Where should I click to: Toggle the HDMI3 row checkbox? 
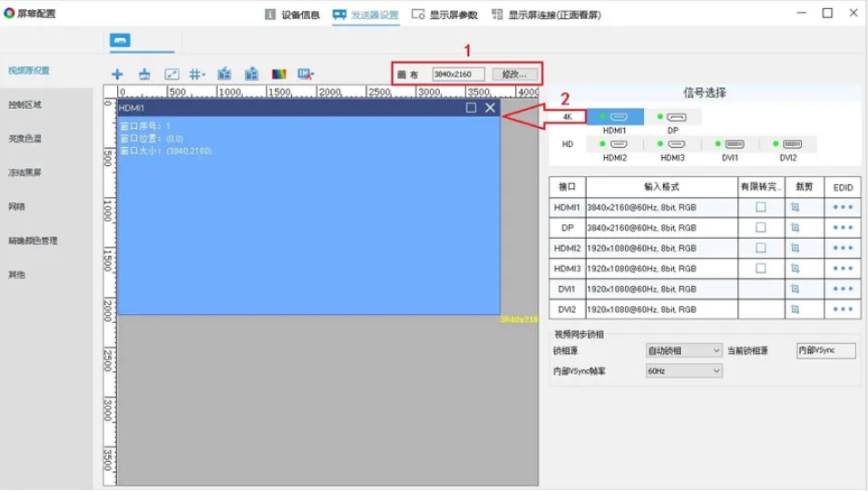click(x=761, y=269)
